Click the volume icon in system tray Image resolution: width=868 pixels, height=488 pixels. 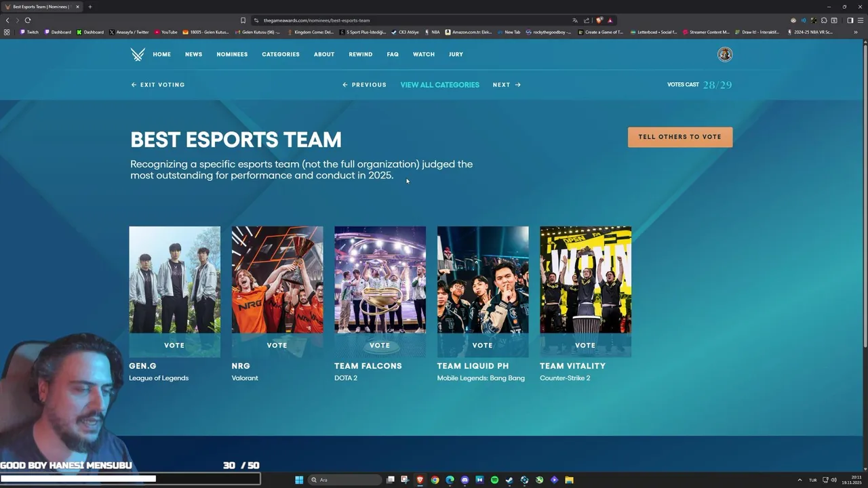point(833,480)
